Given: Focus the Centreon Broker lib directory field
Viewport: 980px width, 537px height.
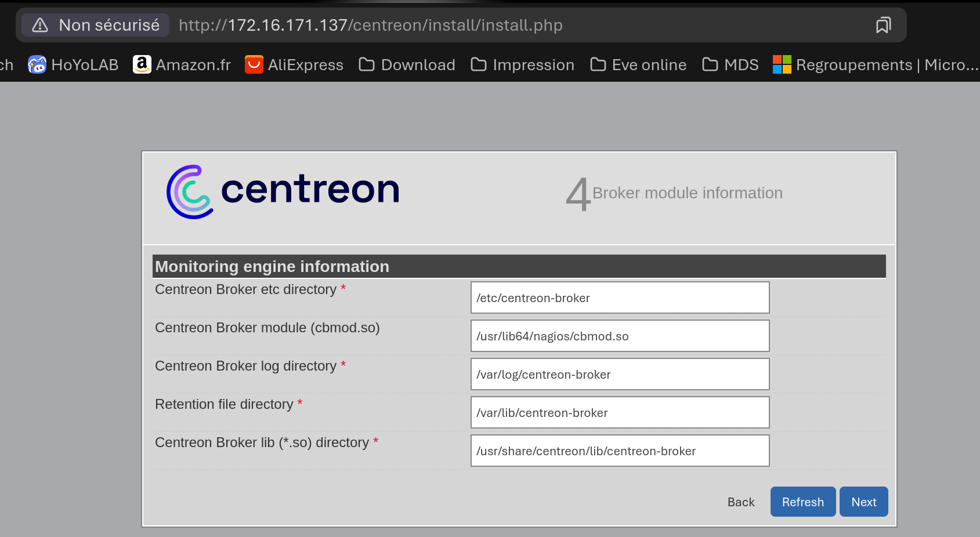Looking at the screenshot, I should 620,451.
